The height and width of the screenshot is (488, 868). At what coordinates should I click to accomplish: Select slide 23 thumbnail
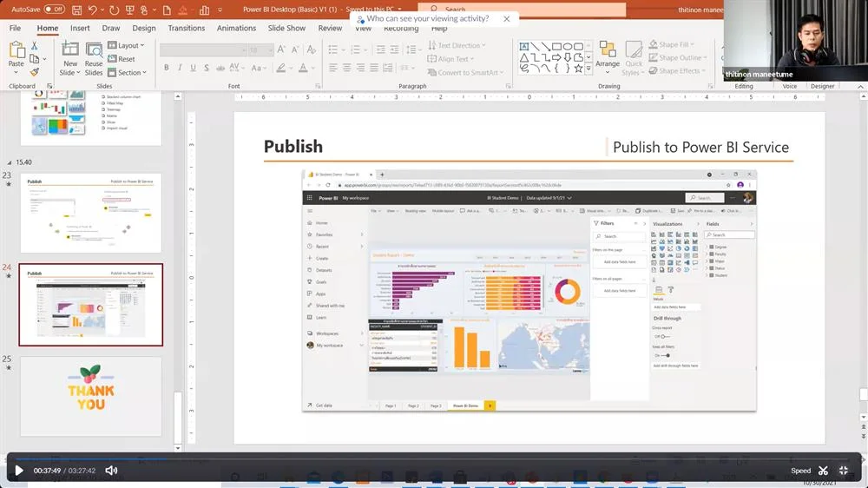(91, 213)
